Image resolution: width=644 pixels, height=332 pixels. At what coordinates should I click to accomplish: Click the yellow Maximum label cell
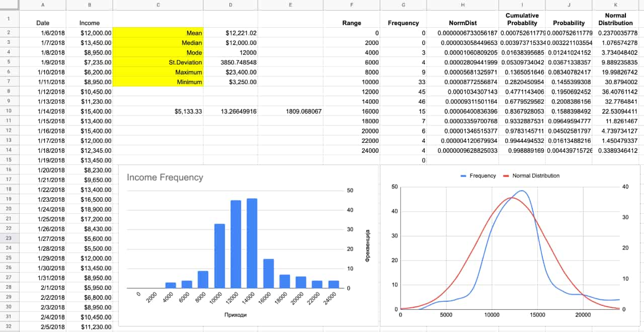[x=158, y=72]
